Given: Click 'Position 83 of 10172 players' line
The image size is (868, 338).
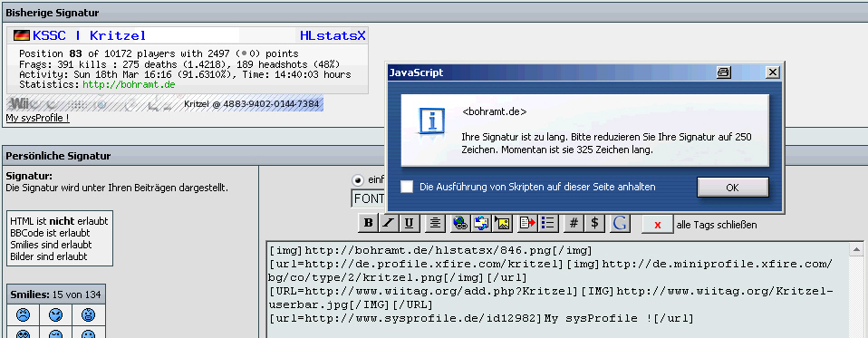Looking at the screenshot, I should pyautogui.click(x=159, y=54).
